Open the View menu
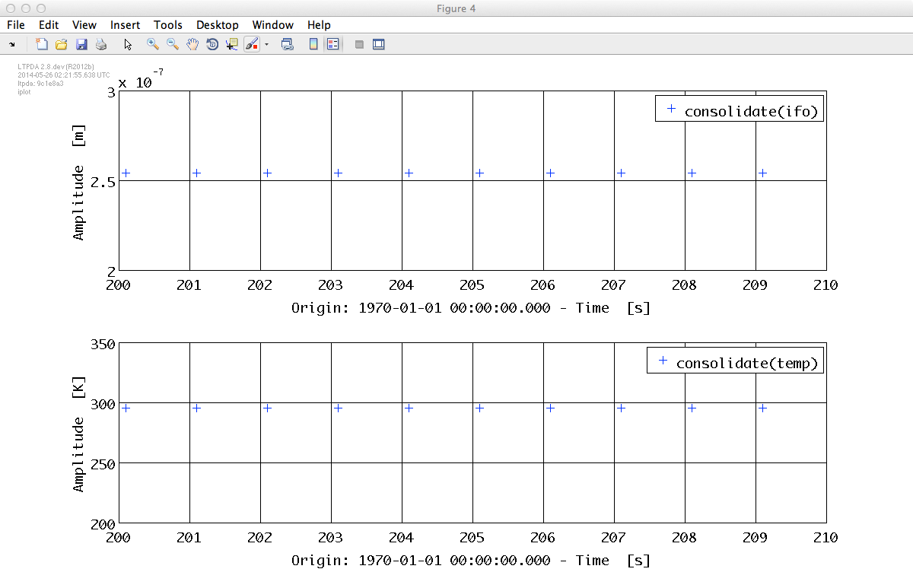This screenshot has width=913, height=588. pyautogui.click(x=84, y=25)
